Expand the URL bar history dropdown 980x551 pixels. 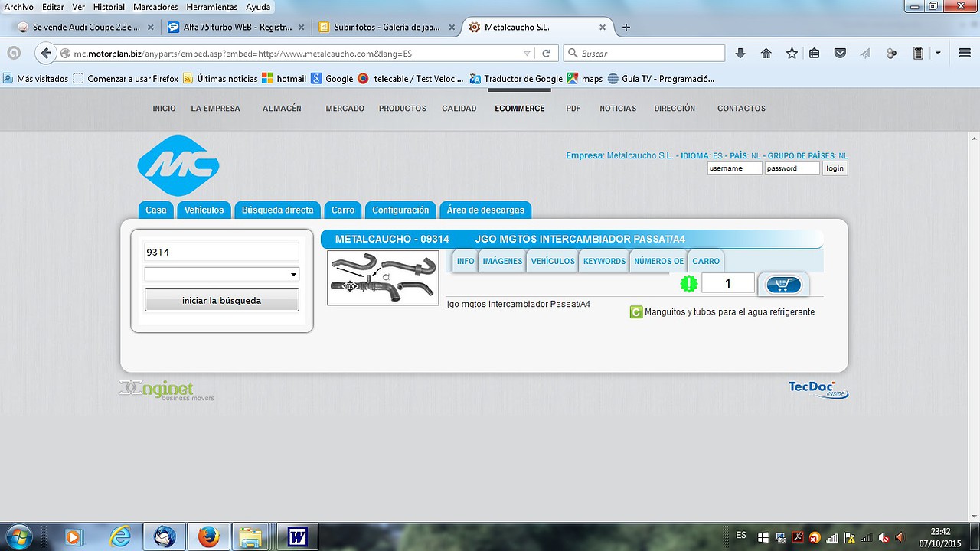coord(527,54)
